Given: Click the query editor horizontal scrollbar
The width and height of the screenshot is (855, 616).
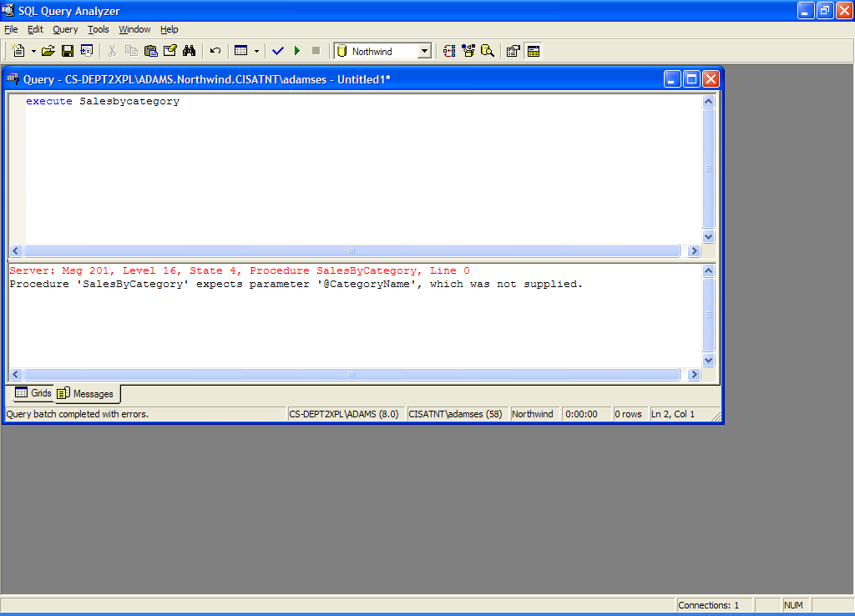Looking at the screenshot, I should click(351, 250).
